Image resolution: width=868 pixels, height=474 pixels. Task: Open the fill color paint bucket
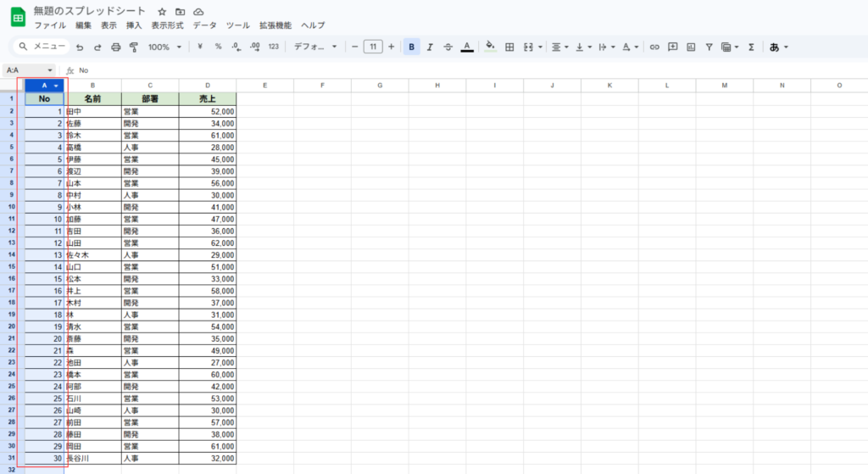tap(490, 47)
